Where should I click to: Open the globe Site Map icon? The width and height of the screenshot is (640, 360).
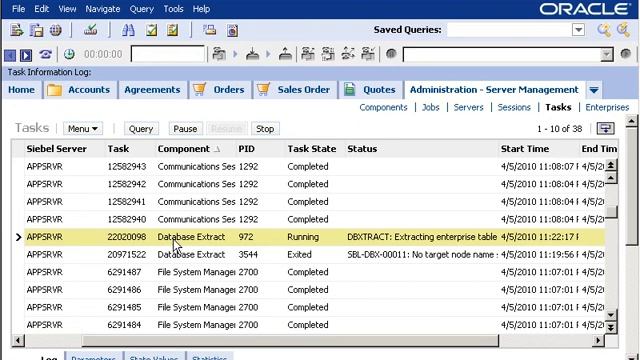click(x=56, y=30)
